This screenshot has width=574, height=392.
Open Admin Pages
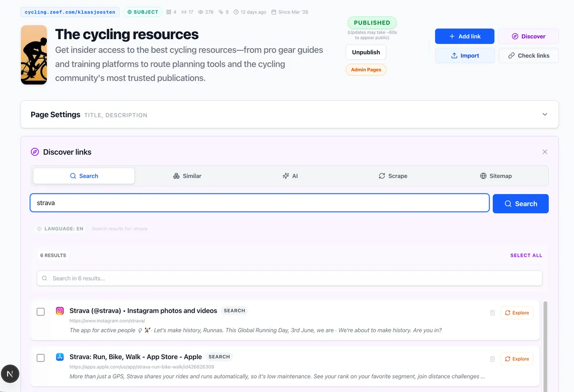[366, 70]
